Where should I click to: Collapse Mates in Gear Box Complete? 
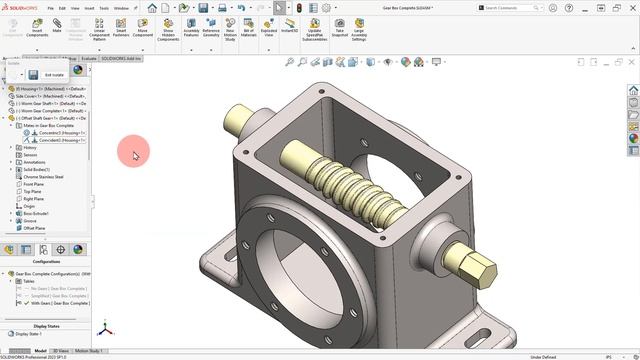(11, 125)
